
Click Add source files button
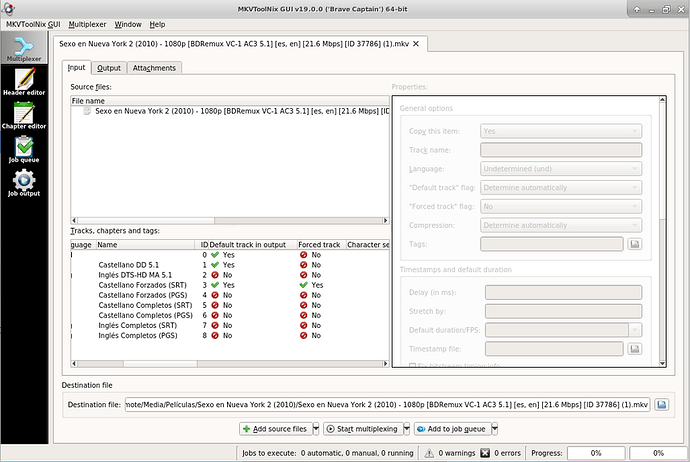pos(275,429)
